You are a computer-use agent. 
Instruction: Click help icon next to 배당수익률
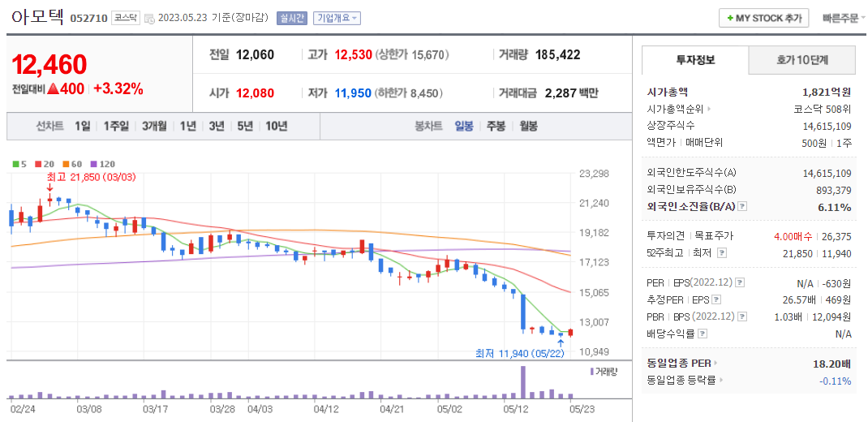[x=703, y=334]
